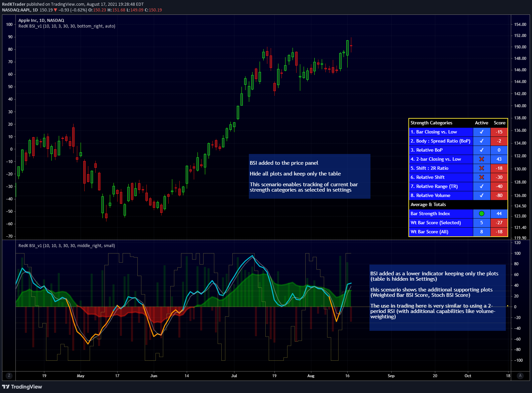532x393 pixels.
Task: Select row 1. Bar Closing vs. Low
Action: coord(441,132)
